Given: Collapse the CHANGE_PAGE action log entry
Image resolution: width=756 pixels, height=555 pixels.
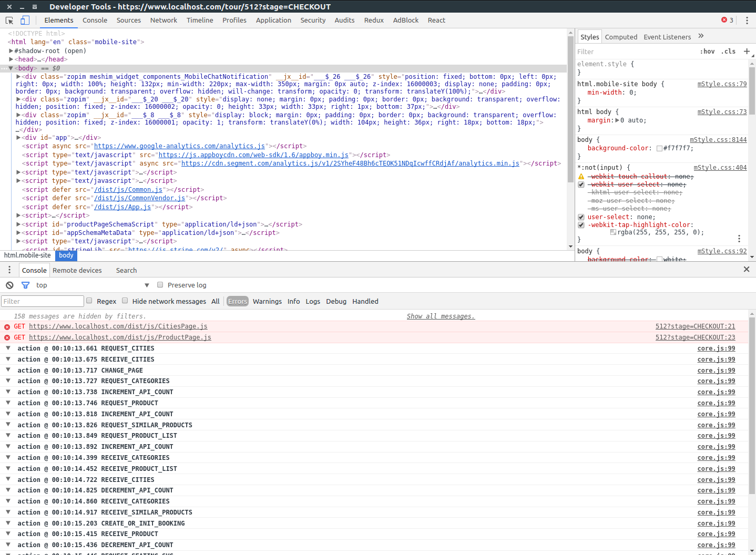Looking at the screenshot, I should pos(8,370).
